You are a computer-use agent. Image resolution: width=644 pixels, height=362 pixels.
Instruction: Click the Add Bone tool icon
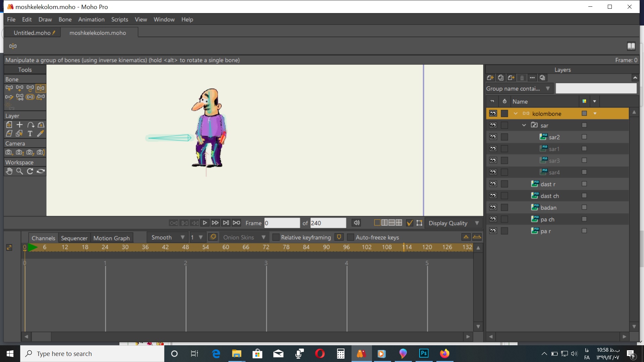(x=19, y=88)
